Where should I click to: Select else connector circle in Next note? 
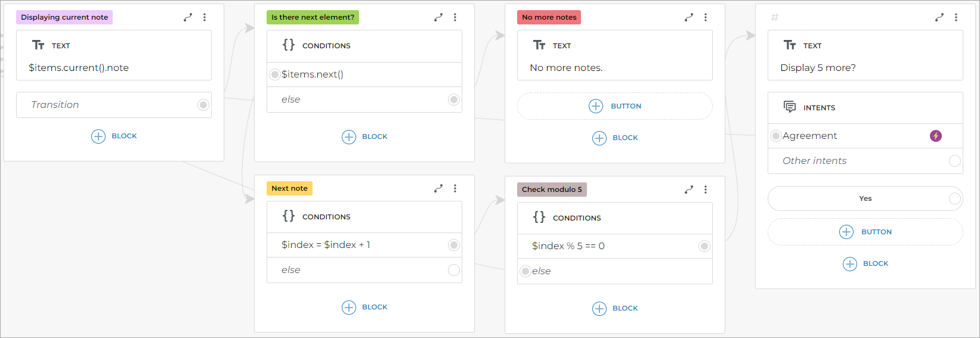tap(454, 270)
